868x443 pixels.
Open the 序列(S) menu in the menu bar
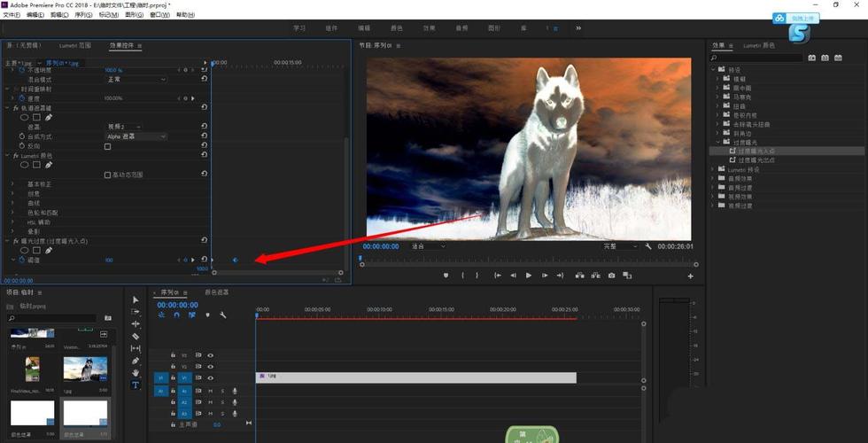tap(83, 15)
